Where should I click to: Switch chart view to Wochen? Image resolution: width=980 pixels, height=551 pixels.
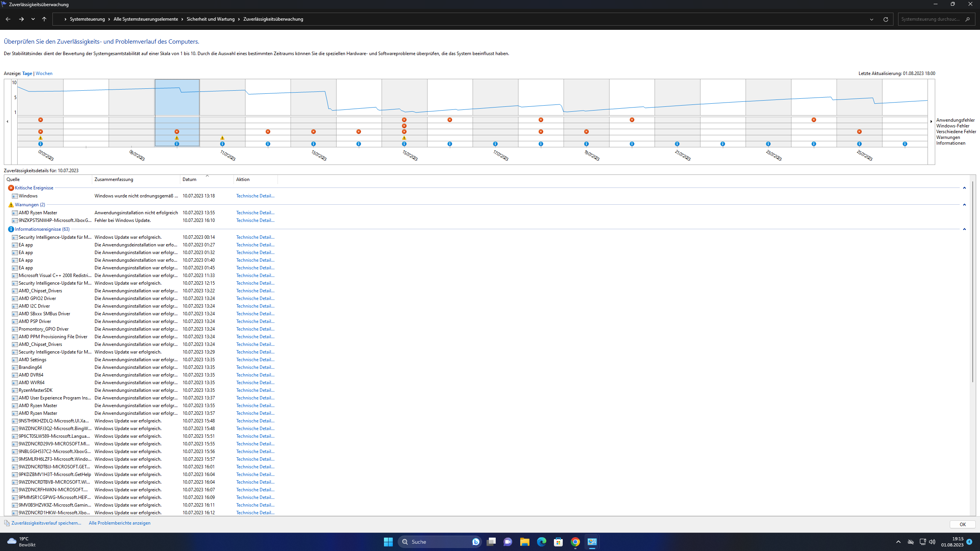[44, 73]
